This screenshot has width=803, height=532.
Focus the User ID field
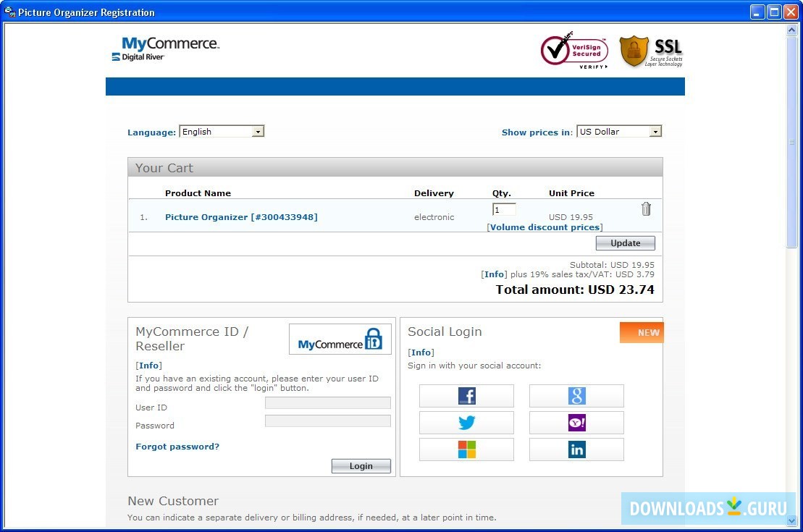(328, 403)
